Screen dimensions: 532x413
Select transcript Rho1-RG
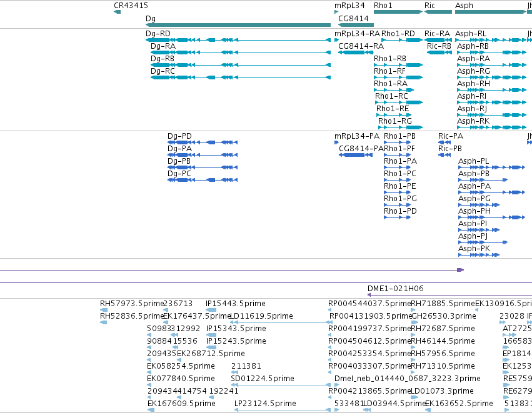pyautogui.click(x=400, y=128)
